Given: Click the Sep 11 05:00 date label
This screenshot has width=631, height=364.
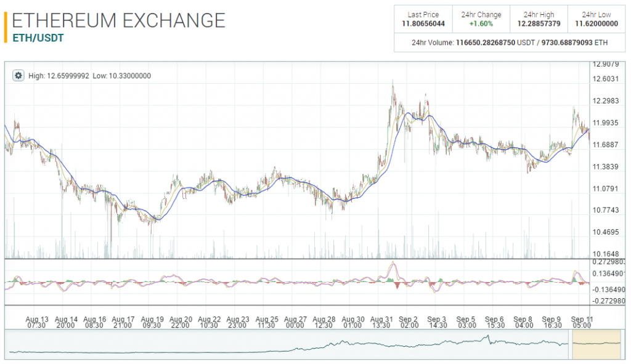Looking at the screenshot, I should tap(582, 322).
